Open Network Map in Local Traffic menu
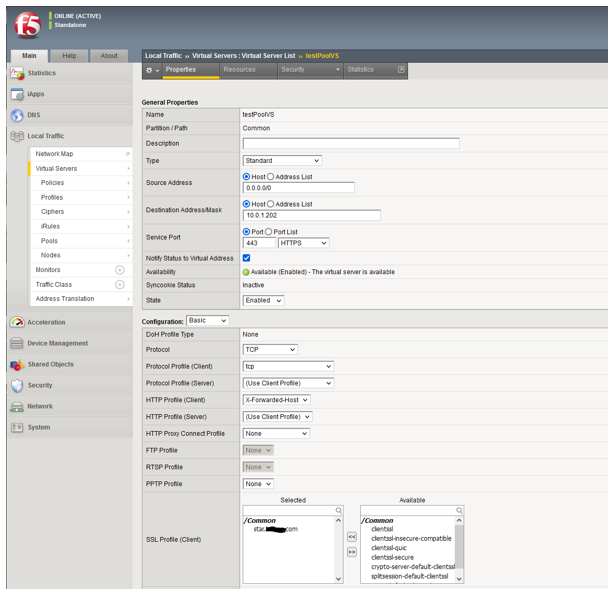Screen dimensions: 613x592 (81, 154)
